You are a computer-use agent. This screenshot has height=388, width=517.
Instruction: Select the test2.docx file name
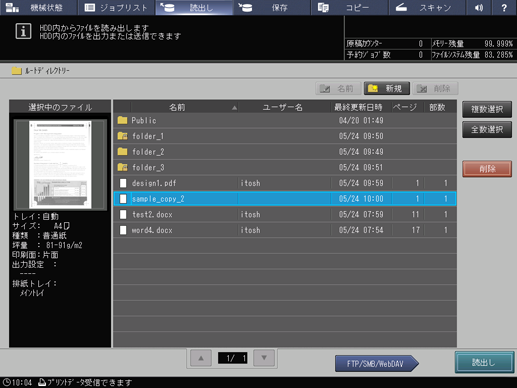click(x=152, y=214)
